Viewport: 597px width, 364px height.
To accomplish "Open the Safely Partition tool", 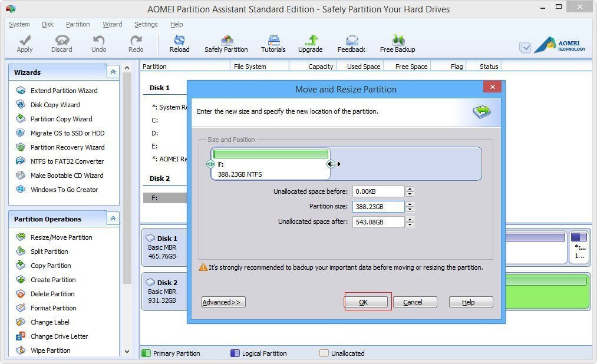I will coord(226,44).
